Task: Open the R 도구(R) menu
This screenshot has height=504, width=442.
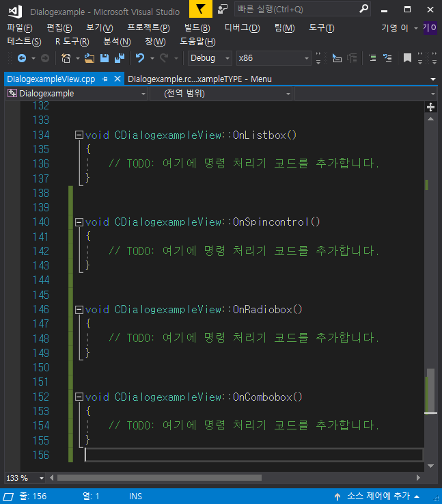Action: 72,42
